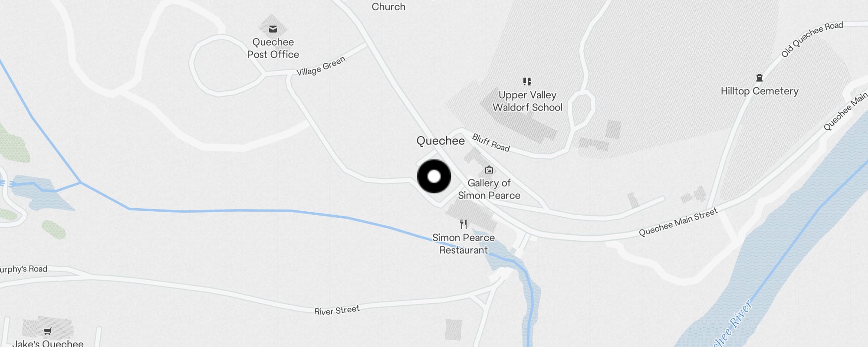The width and height of the screenshot is (868, 347).
Task: Click the Hilltop Cemetery marker icon
Action: click(759, 78)
